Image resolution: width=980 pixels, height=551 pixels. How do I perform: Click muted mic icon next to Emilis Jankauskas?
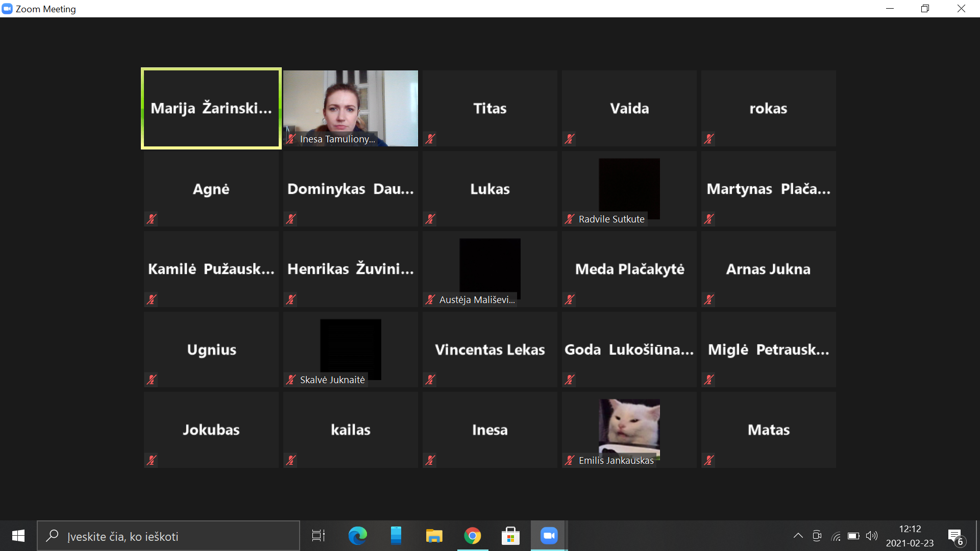click(570, 460)
